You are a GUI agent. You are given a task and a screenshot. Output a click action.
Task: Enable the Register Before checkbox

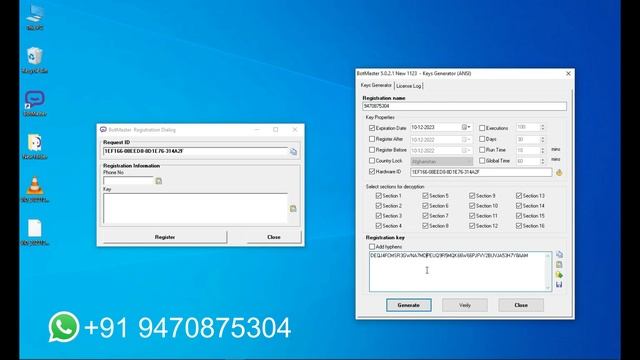pos(372,150)
